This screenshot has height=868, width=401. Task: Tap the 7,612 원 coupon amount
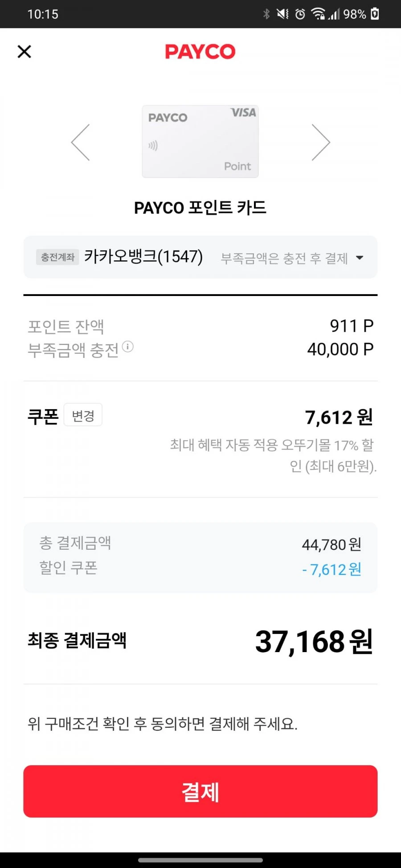(x=339, y=418)
